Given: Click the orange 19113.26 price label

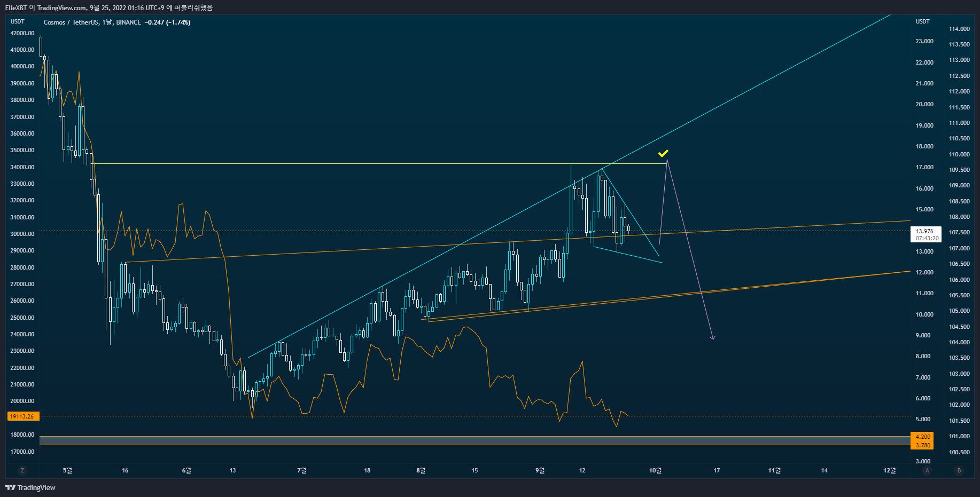Looking at the screenshot, I should click(x=23, y=416).
